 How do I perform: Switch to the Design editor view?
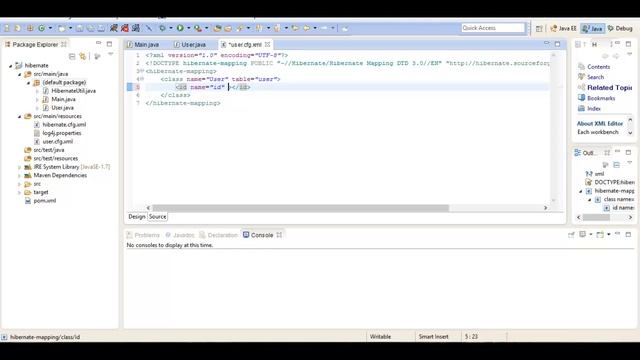(137, 217)
